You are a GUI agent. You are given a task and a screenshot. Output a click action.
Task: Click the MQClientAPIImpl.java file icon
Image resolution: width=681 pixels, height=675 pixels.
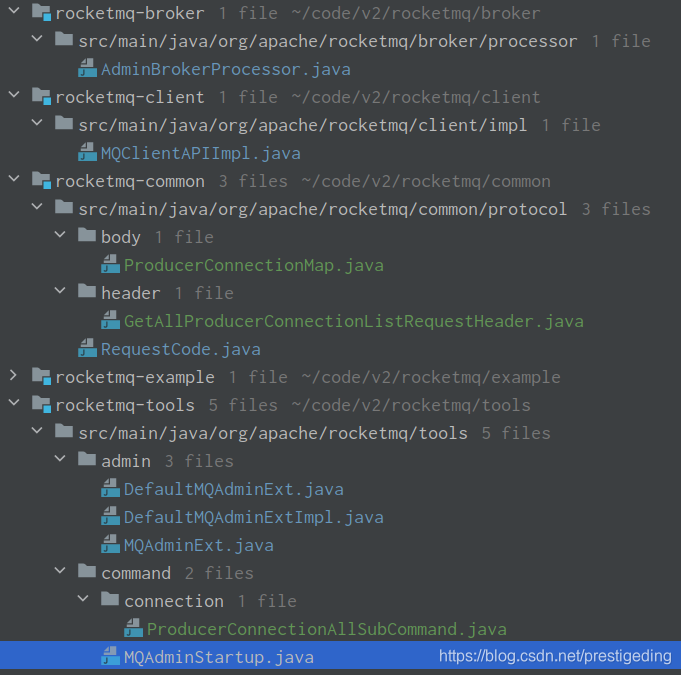click(87, 152)
